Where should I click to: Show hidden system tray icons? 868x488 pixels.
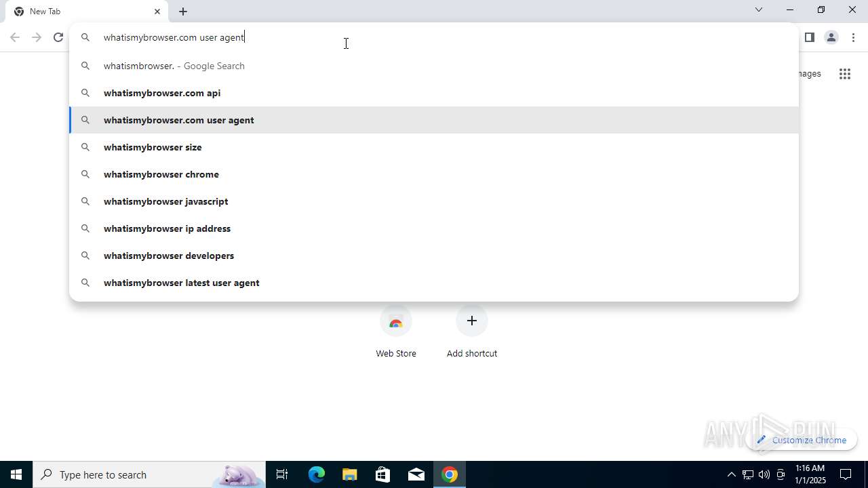731,474
